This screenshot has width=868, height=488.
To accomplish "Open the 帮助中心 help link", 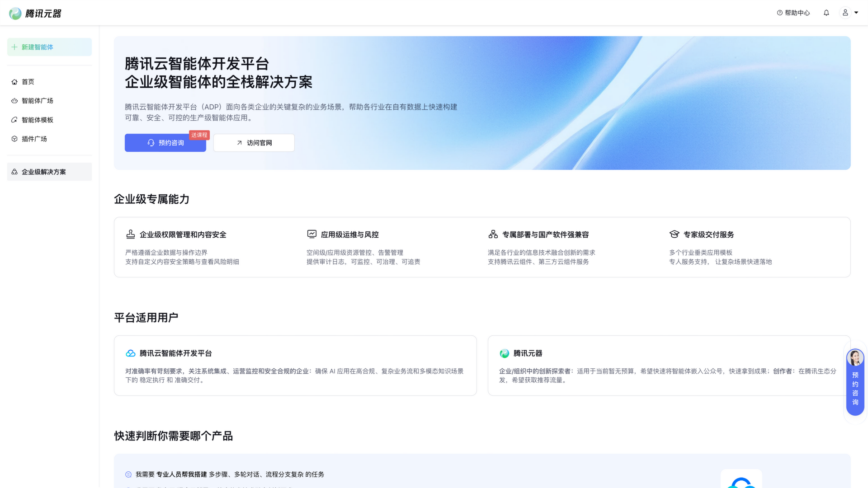I will 793,13.
